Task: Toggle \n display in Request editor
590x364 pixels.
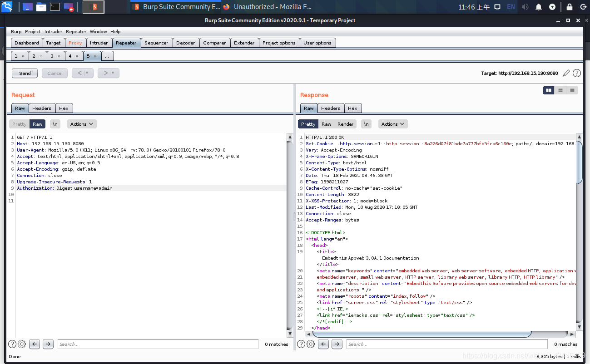Action: point(55,124)
